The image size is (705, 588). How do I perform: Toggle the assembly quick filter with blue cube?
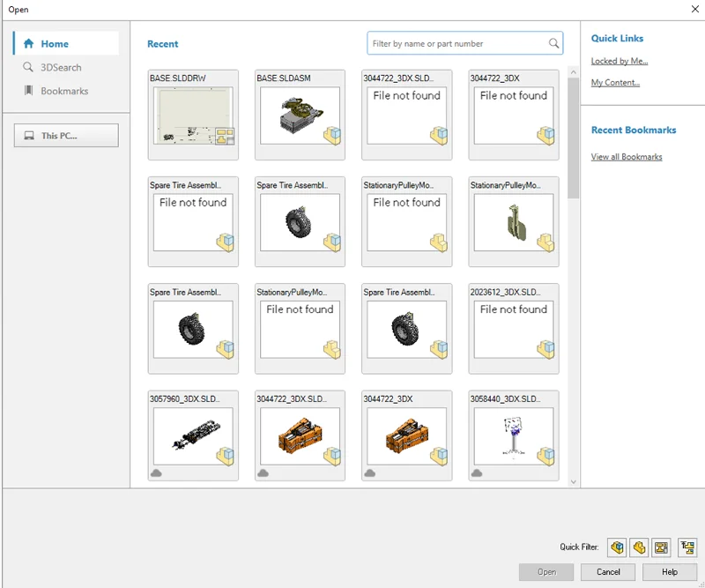click(x=617, y=547)
